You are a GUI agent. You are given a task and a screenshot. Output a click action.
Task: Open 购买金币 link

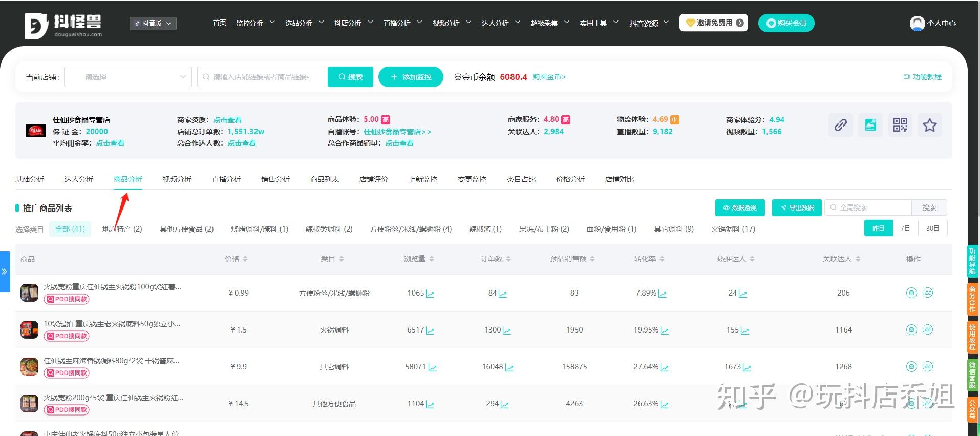coord(549,77)
